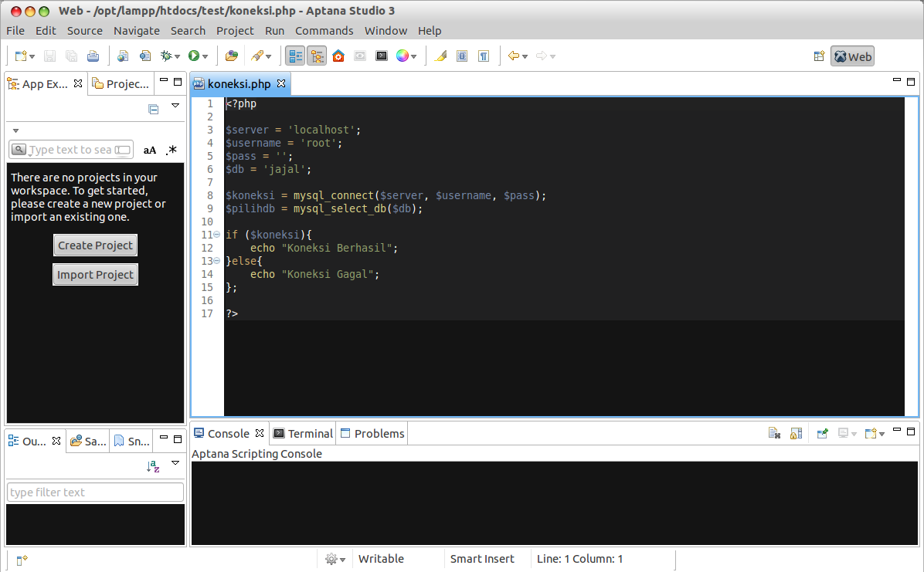The image size is (924, 572).
Task: Click the App Explorer search text field
Action: tap(71, 150)
